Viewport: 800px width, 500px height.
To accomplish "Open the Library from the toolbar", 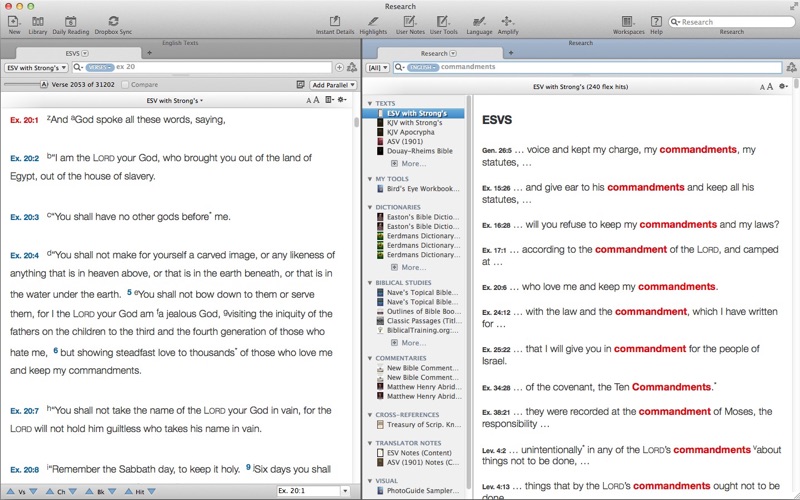I will point(37,21).
